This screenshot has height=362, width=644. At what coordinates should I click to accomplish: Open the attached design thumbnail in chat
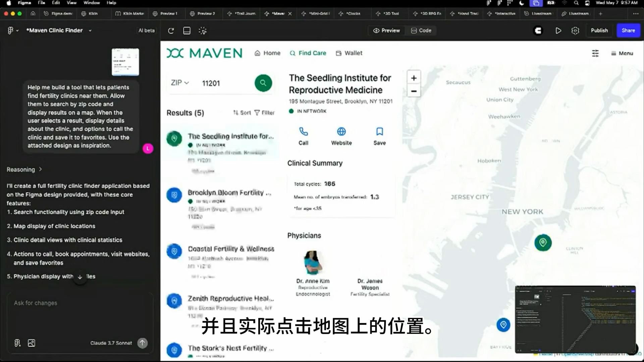click(125, 62)
